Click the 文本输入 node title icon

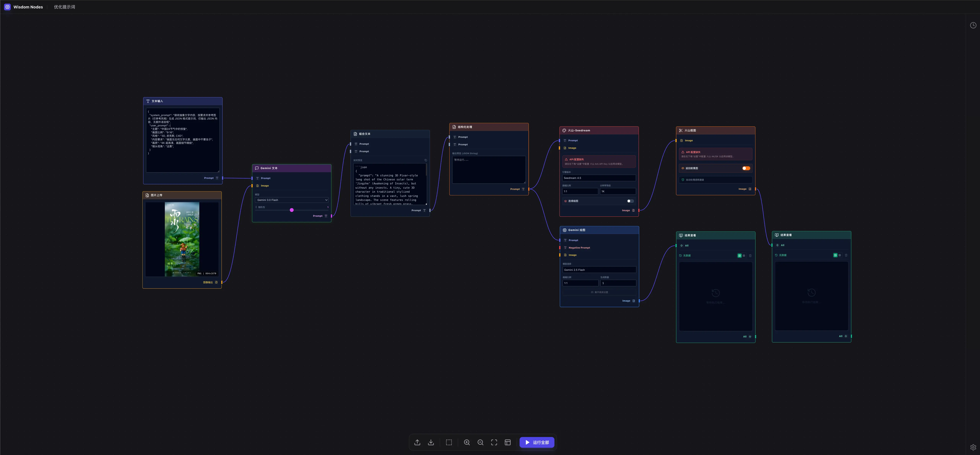(148, 101)
